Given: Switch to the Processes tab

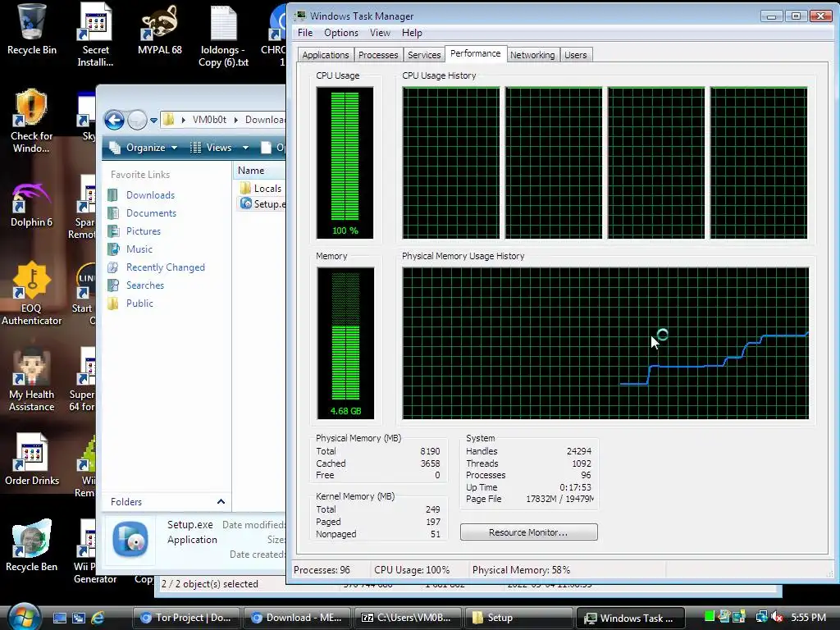Looking at the screenshot, I should click(x=378, y=55).
